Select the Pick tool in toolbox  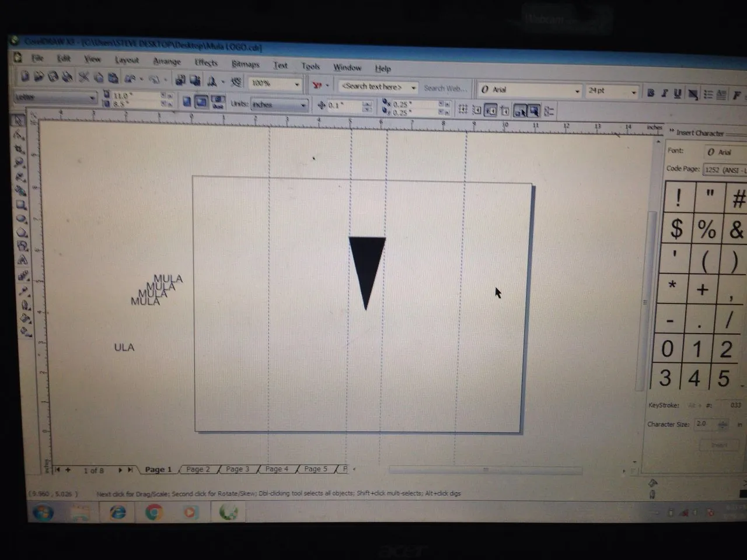19,121
